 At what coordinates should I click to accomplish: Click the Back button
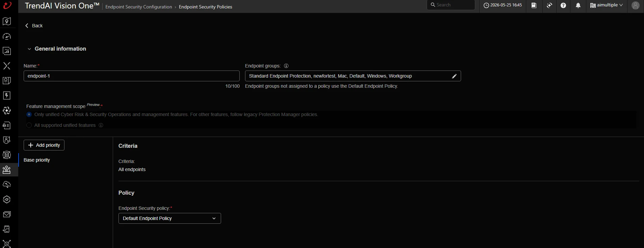34,26
